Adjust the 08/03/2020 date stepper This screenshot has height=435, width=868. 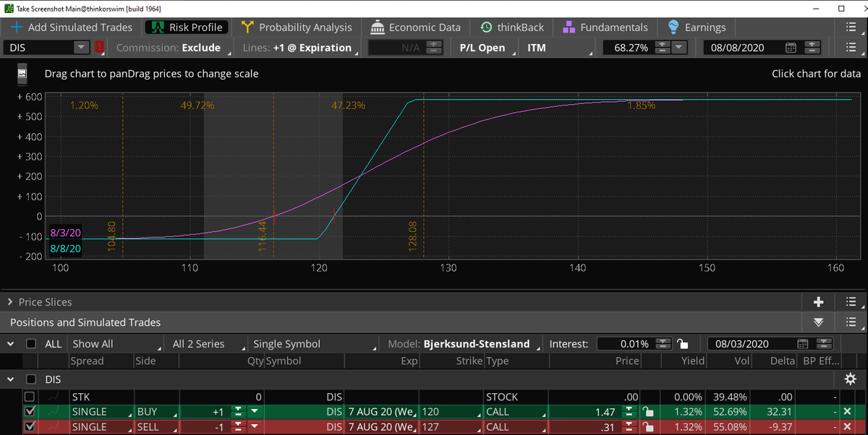(825, 344)
